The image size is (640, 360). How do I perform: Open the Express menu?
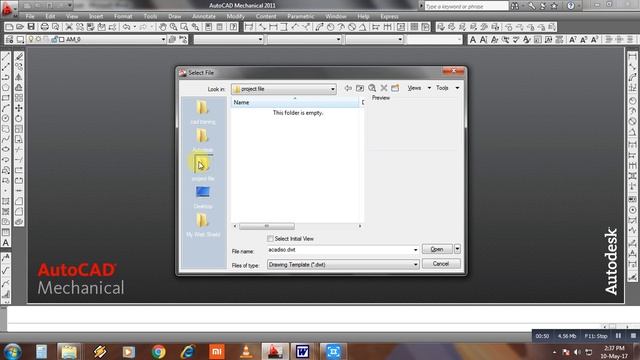click(389, 16)
